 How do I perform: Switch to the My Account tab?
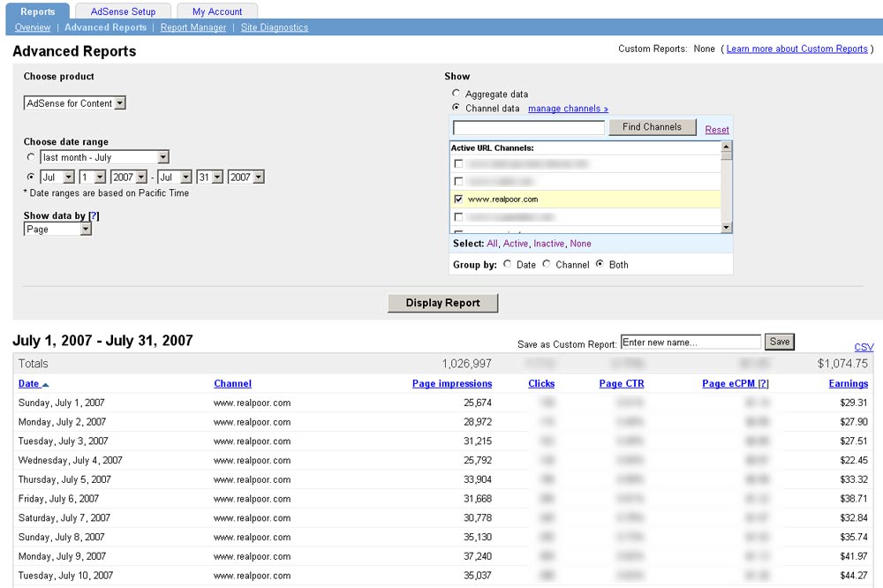(217, 11)
